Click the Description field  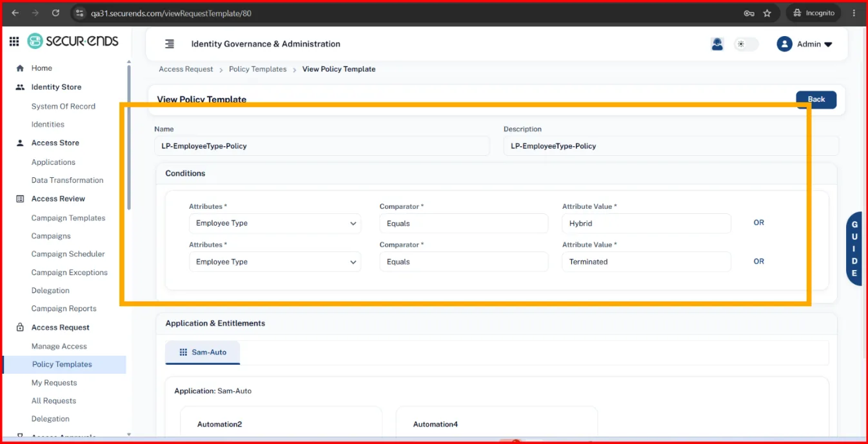(671, 146)
